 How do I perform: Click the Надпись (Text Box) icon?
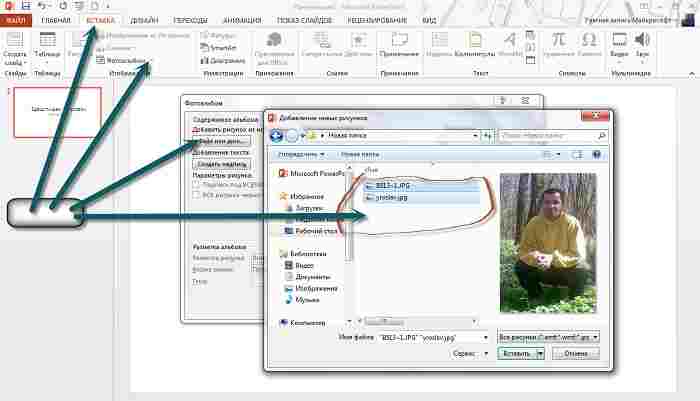pos(439,40)
